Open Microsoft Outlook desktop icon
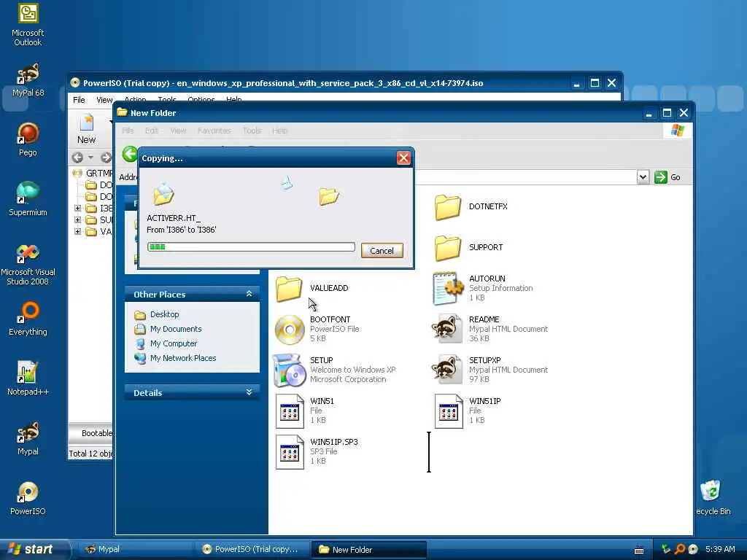This screenshot has width=747, height=560. (28, 24)
